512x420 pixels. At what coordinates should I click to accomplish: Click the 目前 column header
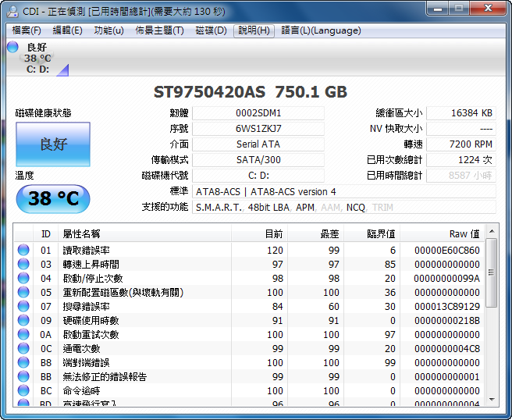(260, 234)
